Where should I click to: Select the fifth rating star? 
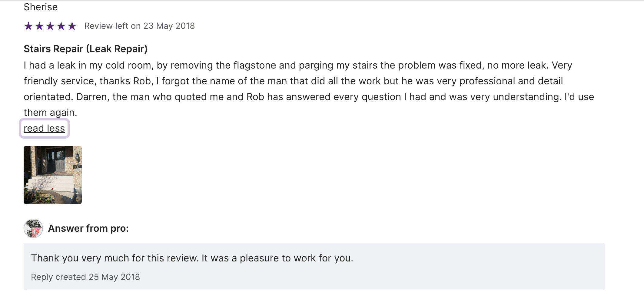tap(72, 26)
